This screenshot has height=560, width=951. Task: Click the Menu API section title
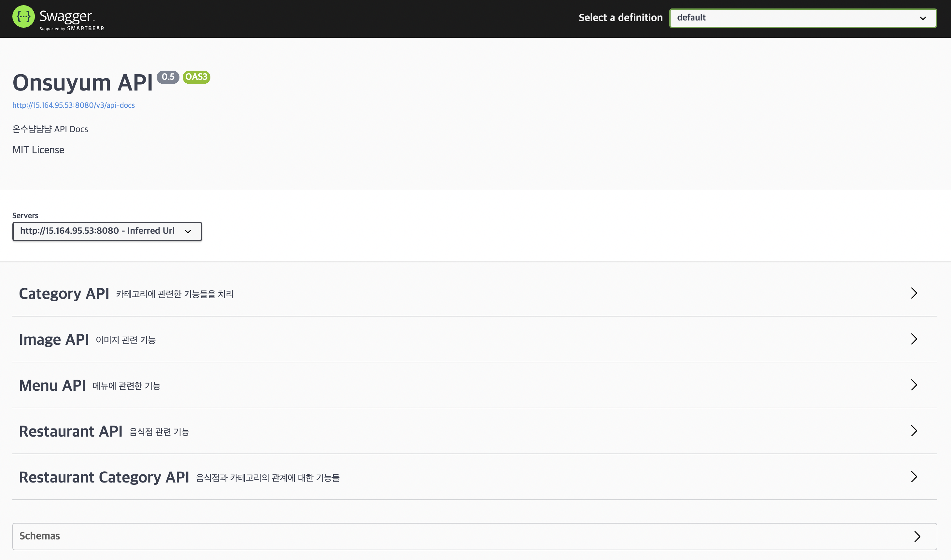[x=52, y=386]
